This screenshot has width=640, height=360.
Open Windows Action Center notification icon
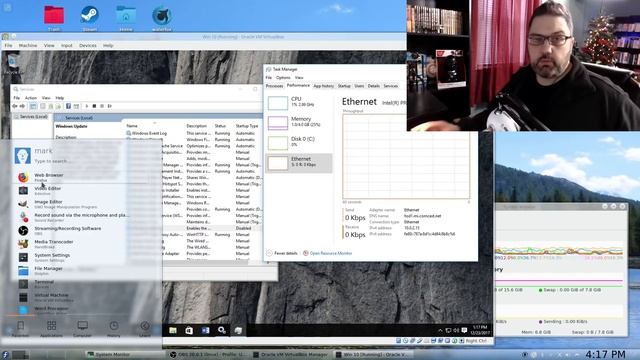pyautogui.click(x=464, y=330)
